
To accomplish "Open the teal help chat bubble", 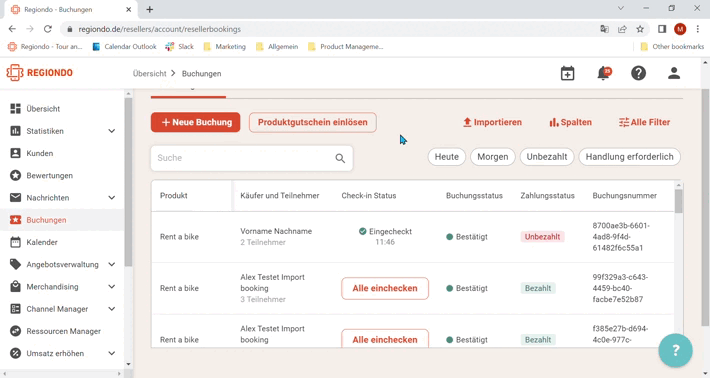I will pos(676,350).
